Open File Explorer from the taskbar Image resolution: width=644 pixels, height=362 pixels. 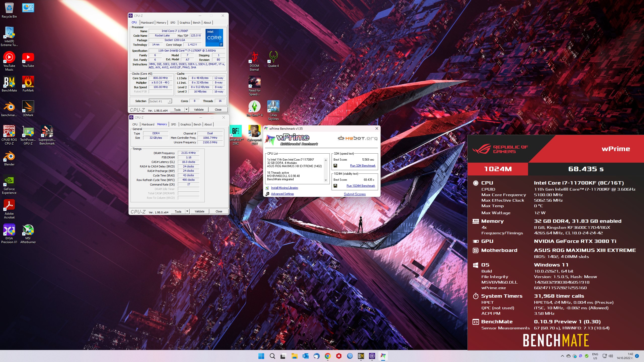(x=294, y=356)
